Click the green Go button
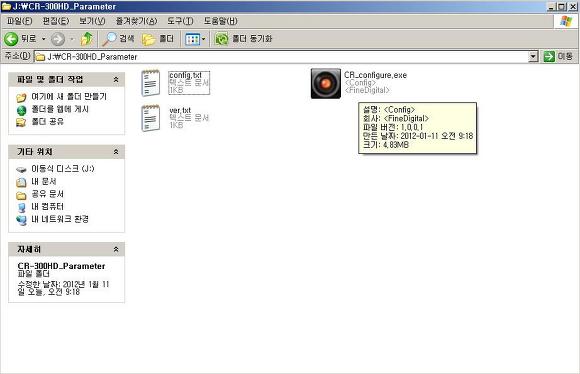The image size is (580, 374). [558, 57]
